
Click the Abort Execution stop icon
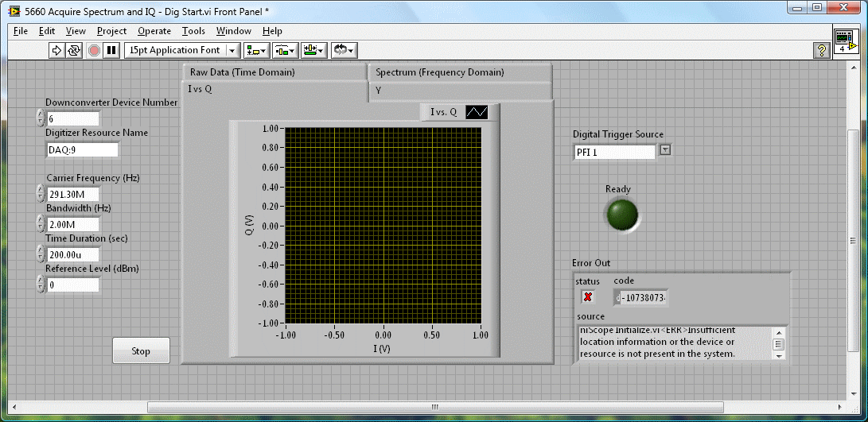(x=94, y=50)
